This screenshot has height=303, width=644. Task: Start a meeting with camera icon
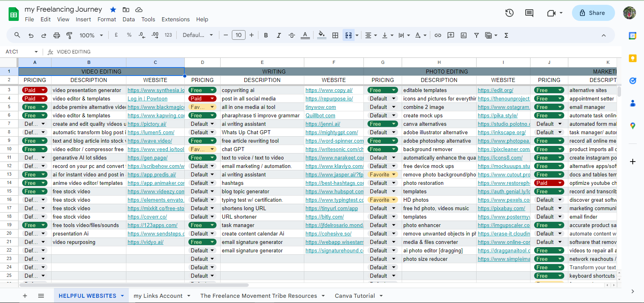pyautogui.click(x=551, y=13)
